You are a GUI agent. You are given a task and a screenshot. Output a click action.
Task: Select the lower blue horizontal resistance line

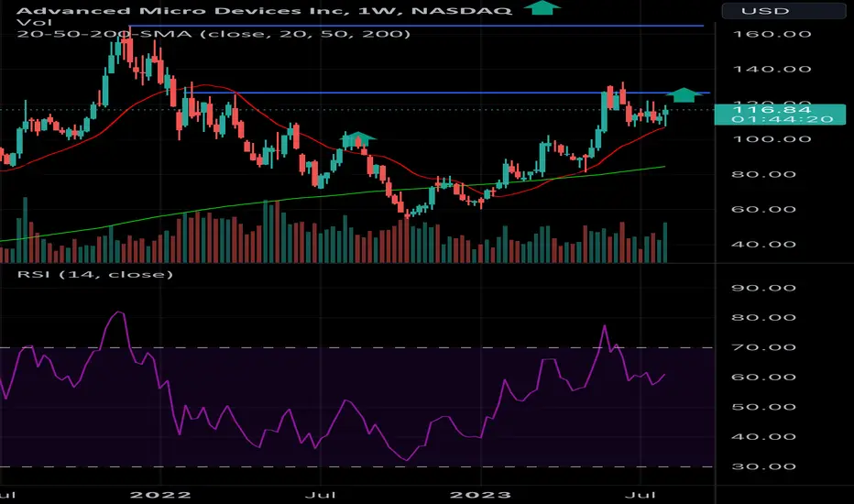(x=446, y=93)
